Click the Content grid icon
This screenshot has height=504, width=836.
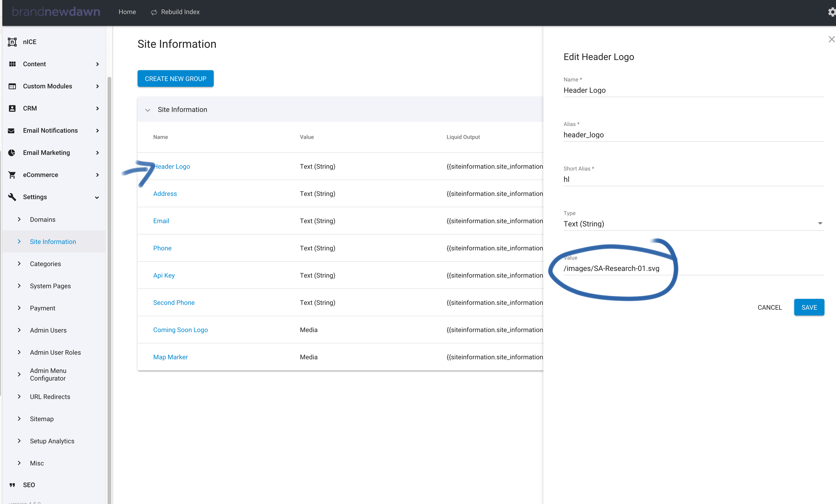coord(12,64)
